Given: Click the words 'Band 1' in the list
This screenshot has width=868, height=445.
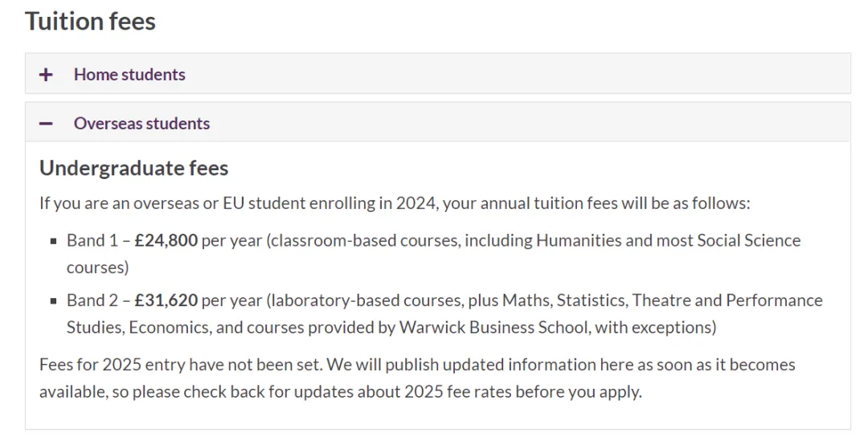Looking at the screenshot, I should [86, 240].
